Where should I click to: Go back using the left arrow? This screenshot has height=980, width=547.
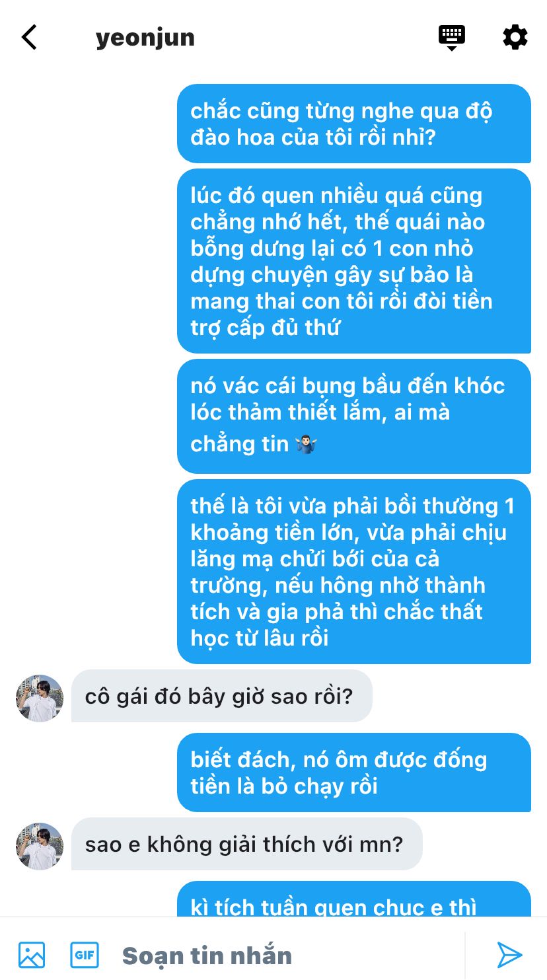[x=29, y=38]
